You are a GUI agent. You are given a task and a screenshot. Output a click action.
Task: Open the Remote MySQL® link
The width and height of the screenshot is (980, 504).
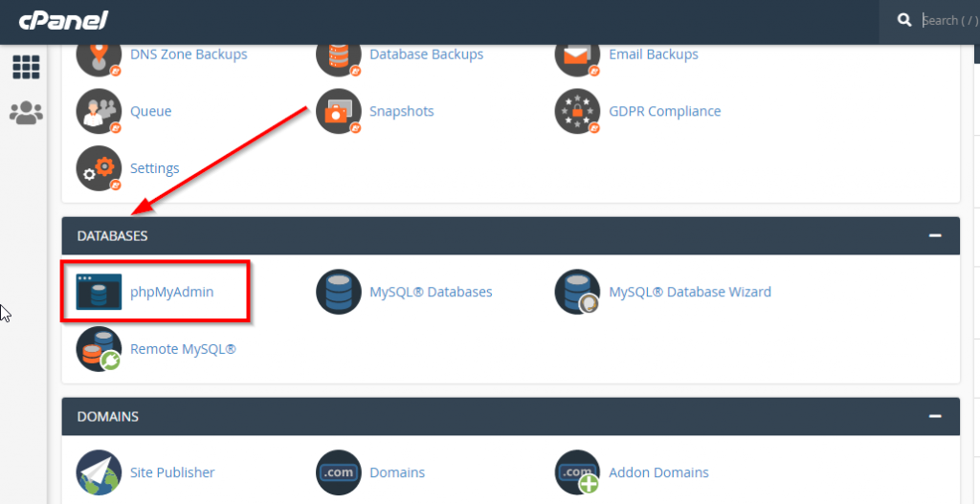183,348
